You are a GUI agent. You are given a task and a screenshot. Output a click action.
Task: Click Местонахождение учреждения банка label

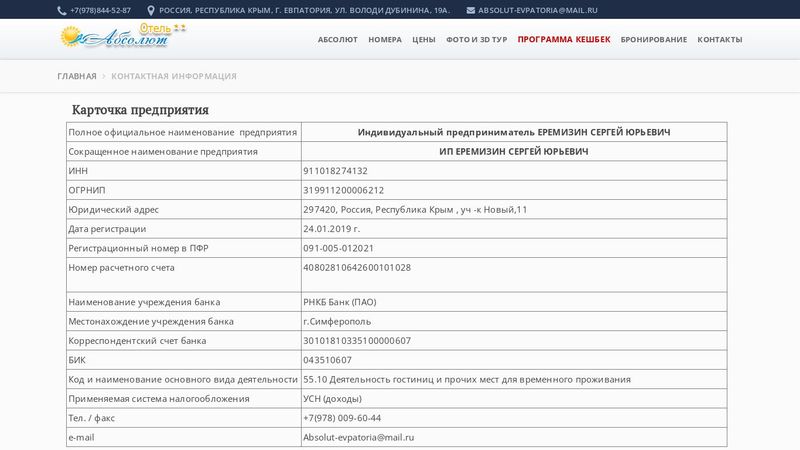point(151,321)
